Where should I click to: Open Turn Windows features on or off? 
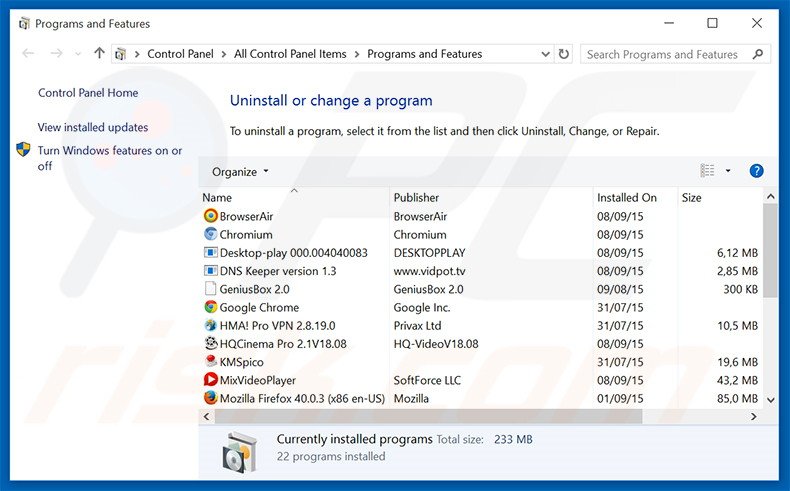110,158
